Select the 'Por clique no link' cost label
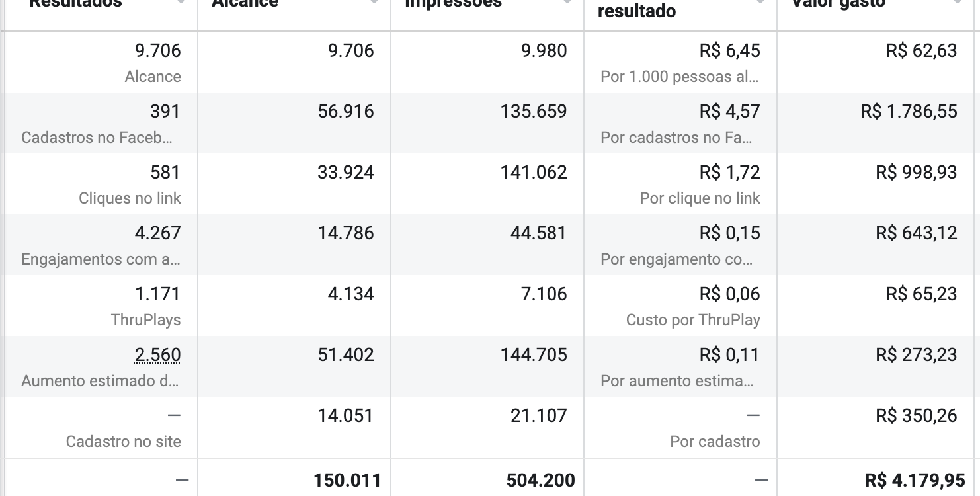The image size is (980, 496). coord(700,198)
